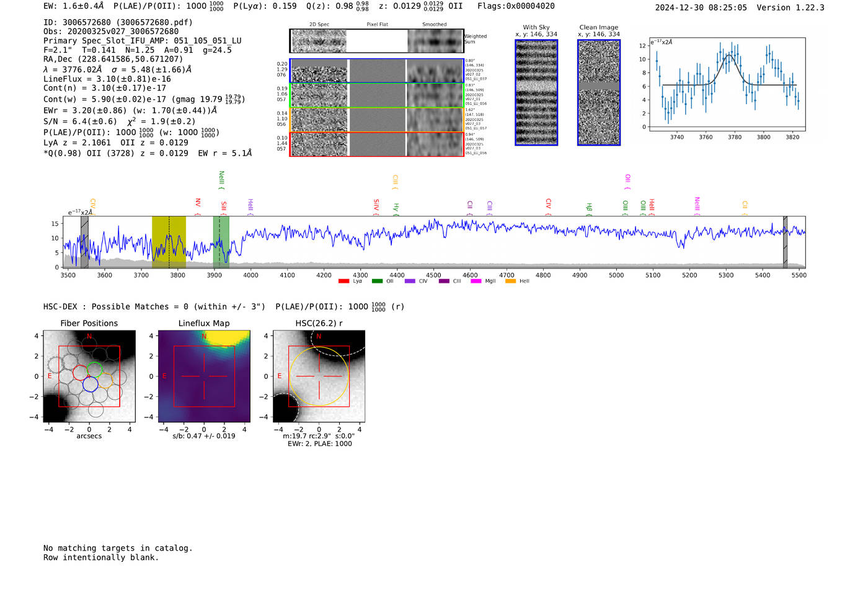Open the With Sky image panel
This screenshot has width=868, height=591.
(x=536, y=92)
